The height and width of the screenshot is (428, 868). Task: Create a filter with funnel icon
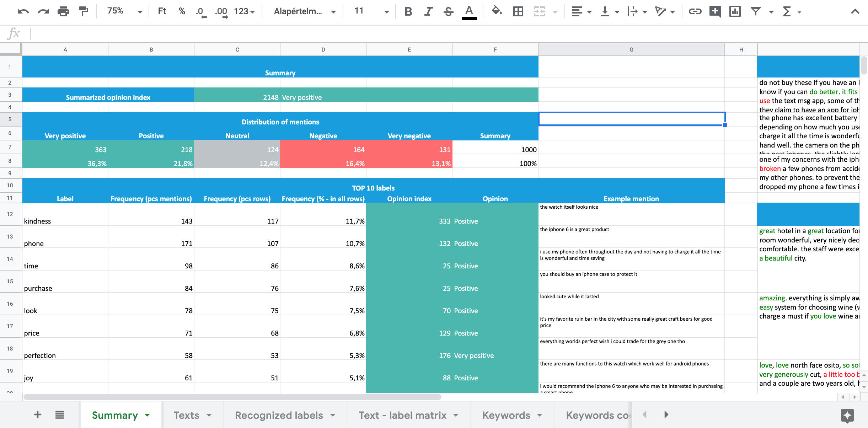tap(756, 12)
